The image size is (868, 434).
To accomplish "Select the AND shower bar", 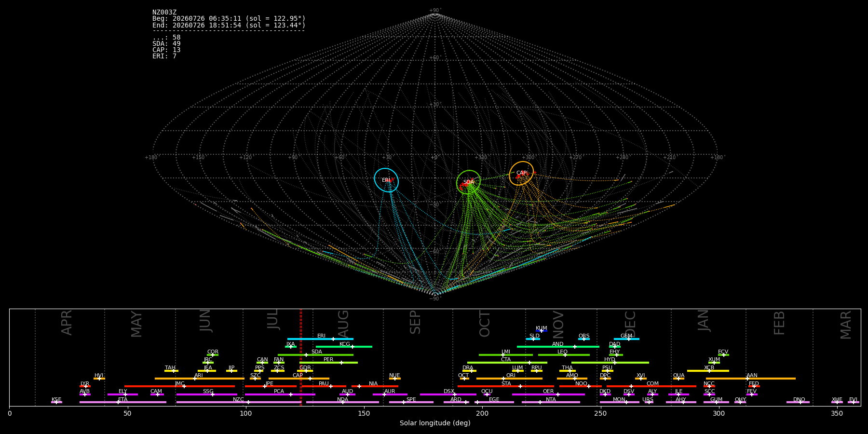I will pyautogui.click(x=558, y=347).
